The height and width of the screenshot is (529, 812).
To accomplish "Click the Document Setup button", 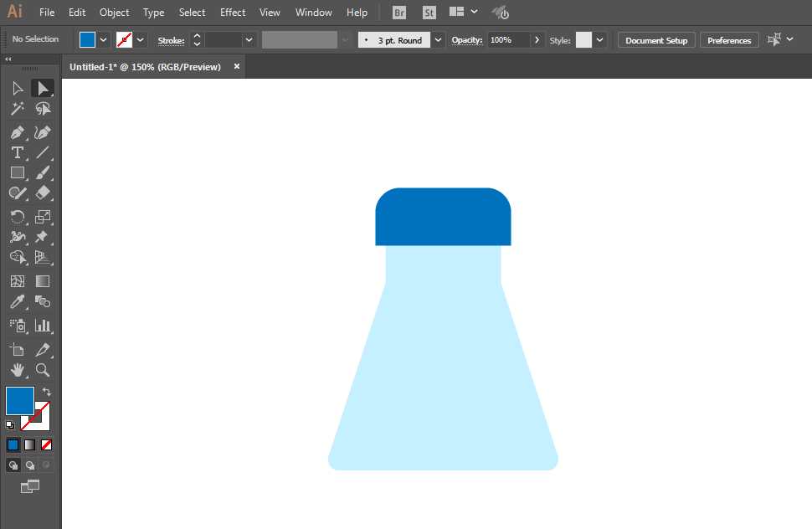I will [x=656, y=40].
